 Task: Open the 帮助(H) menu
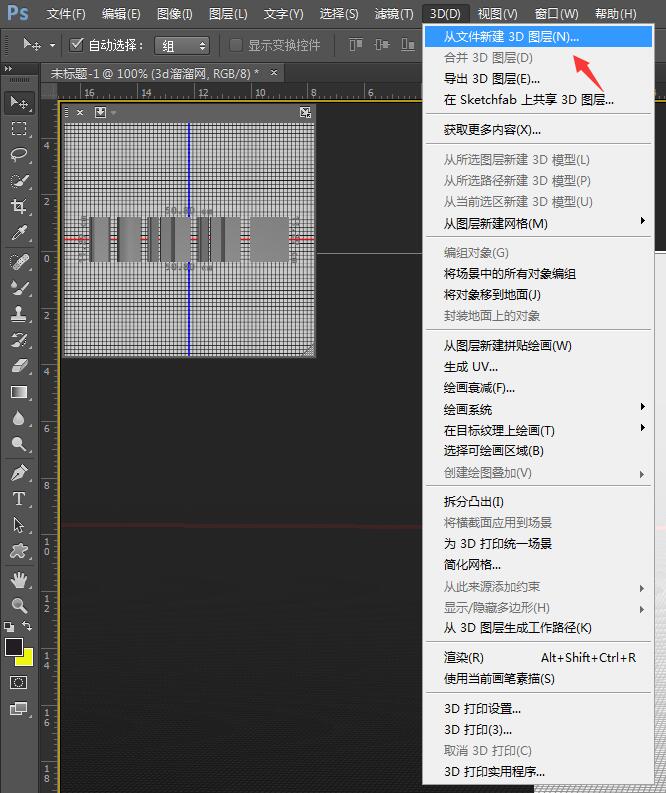(x=615, y=14)
